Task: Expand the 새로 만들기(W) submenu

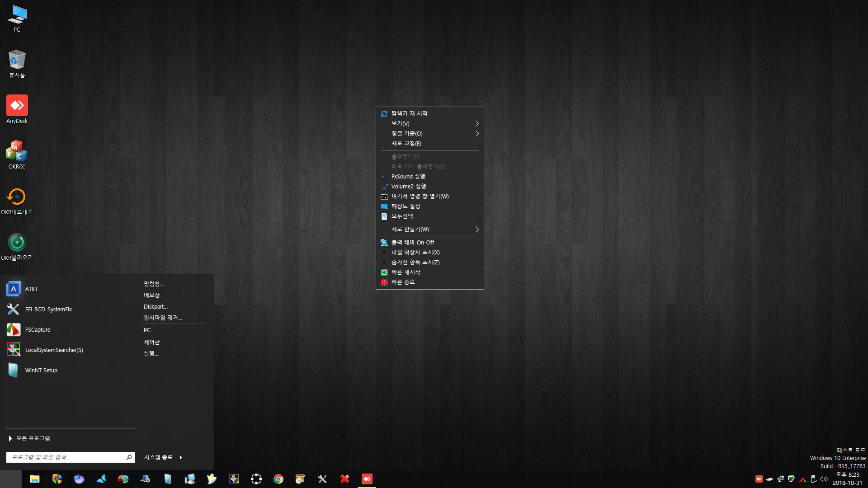Action: [x=429, y=229]
